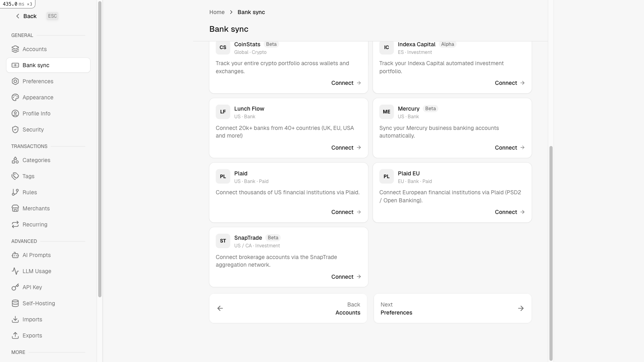Viewport: 644px width, 362px height.
Task: Click the Profile Info user icon
Action: point(15,113)
